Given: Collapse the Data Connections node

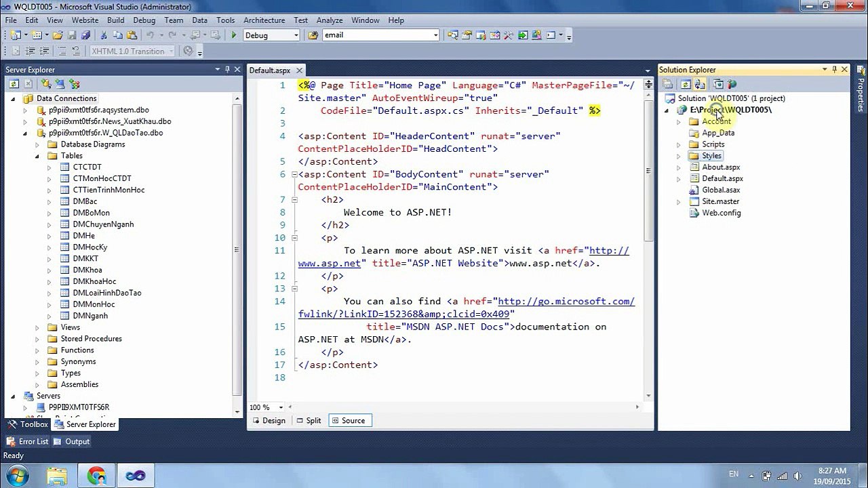Looking at the screenshot, I should (x=13, y=98).
